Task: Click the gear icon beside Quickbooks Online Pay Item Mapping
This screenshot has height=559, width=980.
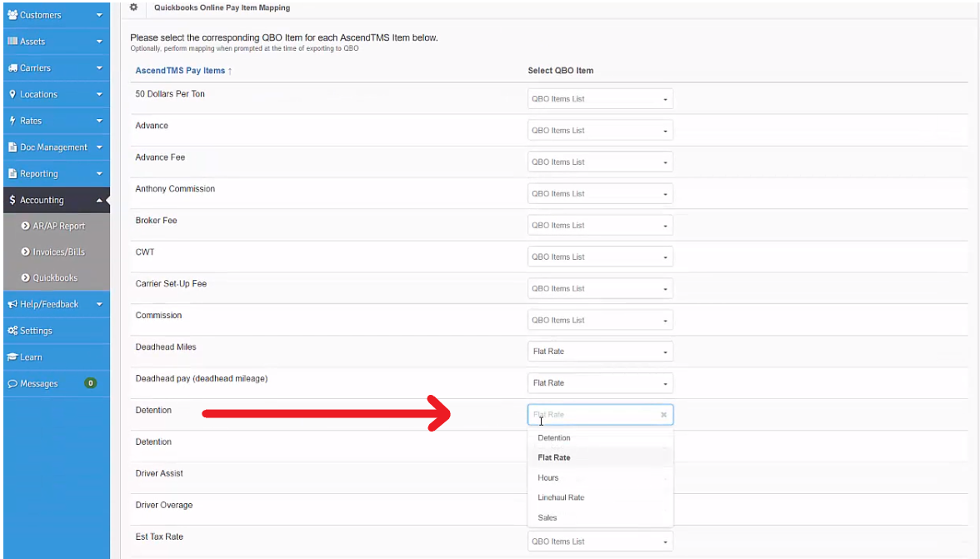Action: tap(133, 7)
